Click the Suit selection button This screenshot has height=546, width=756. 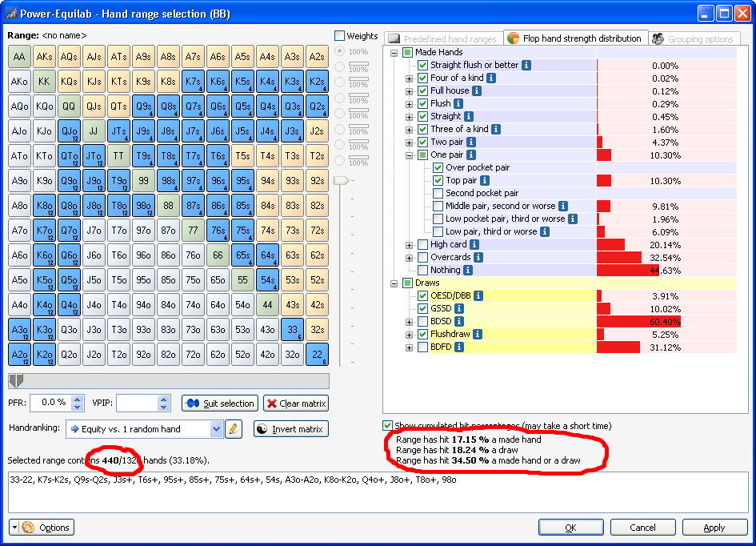point(220,403)
